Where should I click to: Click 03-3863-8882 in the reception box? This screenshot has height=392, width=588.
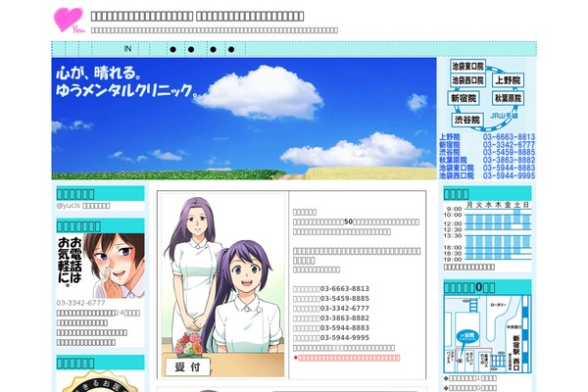345,318
